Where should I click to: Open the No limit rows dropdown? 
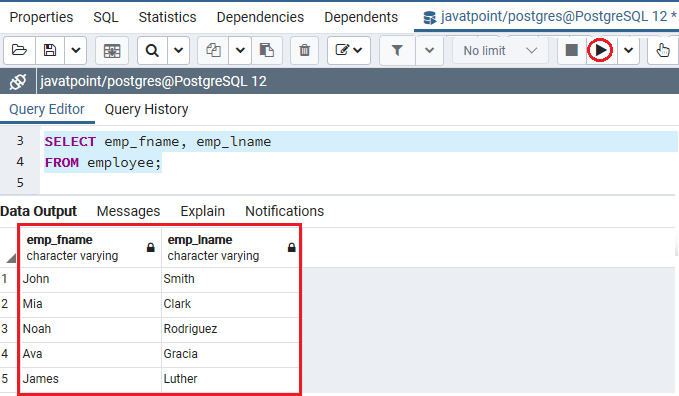[x=500, y=51]
